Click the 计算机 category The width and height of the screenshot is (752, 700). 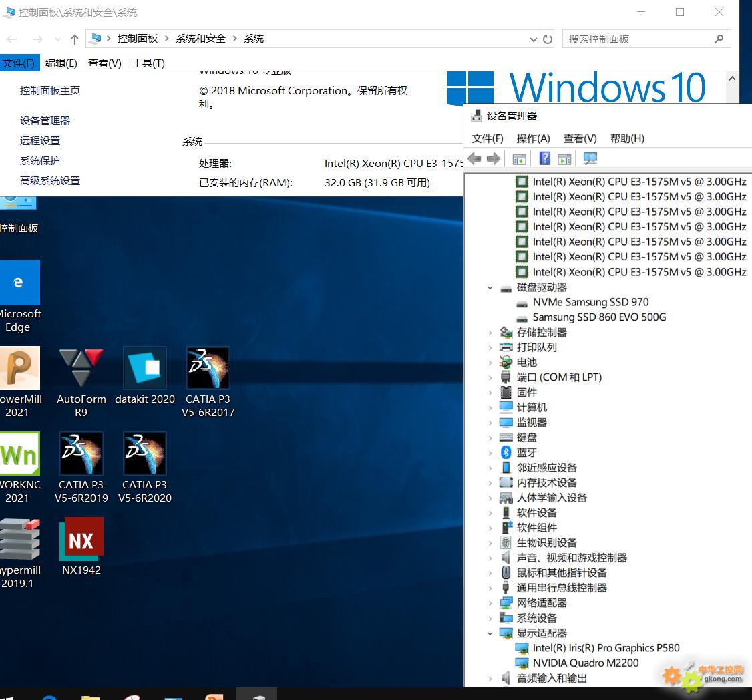coord(532,407)
